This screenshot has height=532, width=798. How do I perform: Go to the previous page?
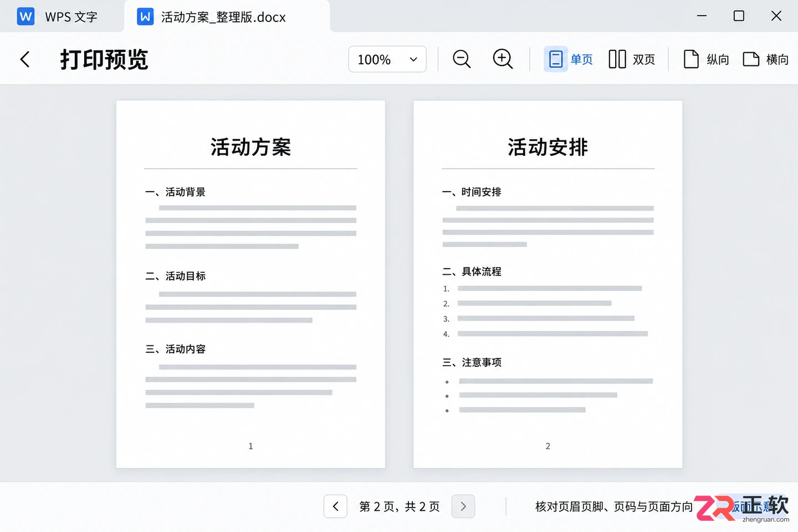click(335, 507)
